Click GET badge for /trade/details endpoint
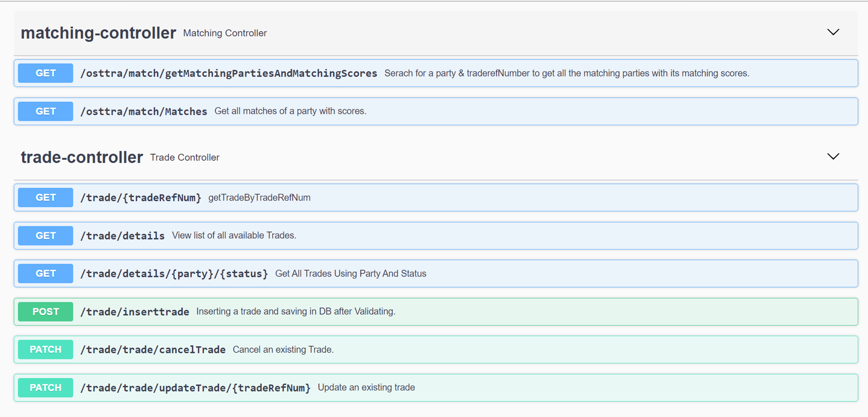 coord(45,236)
